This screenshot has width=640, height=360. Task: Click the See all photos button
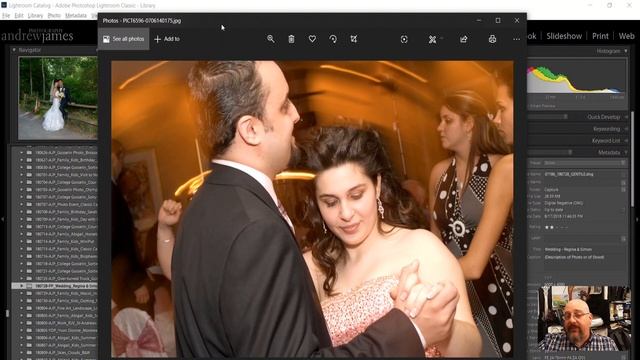124,39
